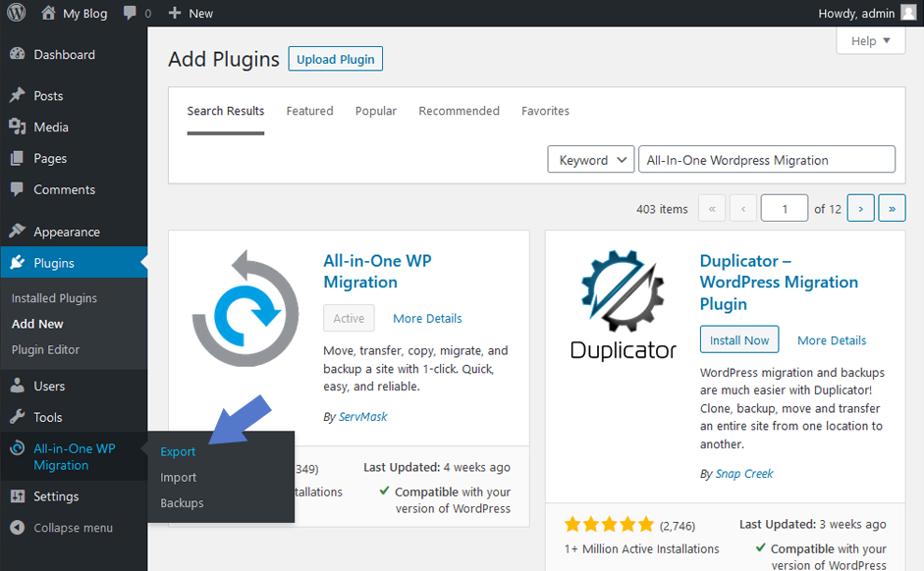Select Export from the flyout menu
924x571 pixels.
(x=178, y=451)
